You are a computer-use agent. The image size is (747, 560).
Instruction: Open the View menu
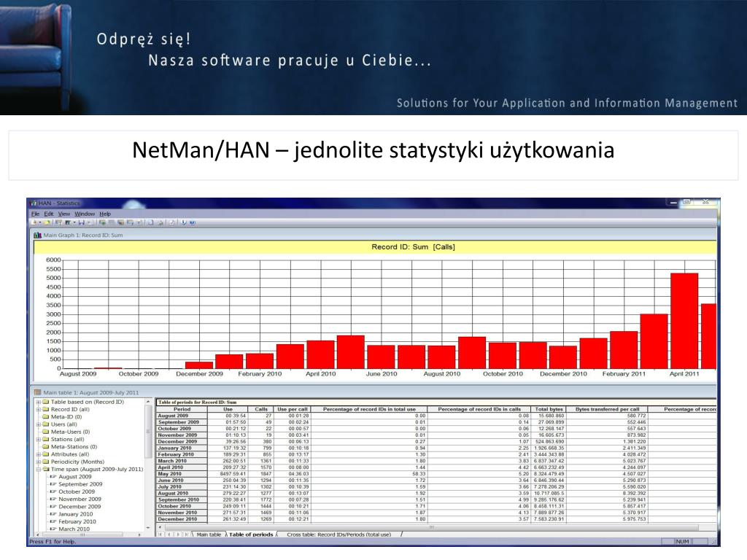click(x=64, y=214)
